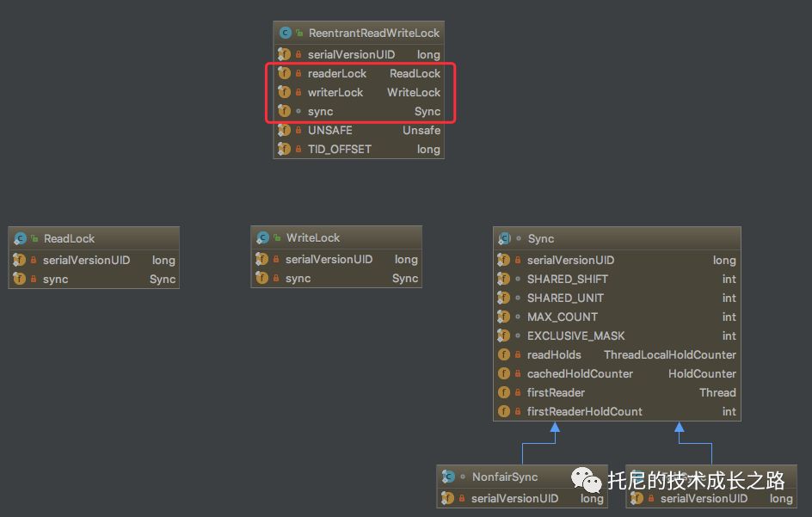Select the ReadLock class box title
The image size is (812, 517).
69,239
